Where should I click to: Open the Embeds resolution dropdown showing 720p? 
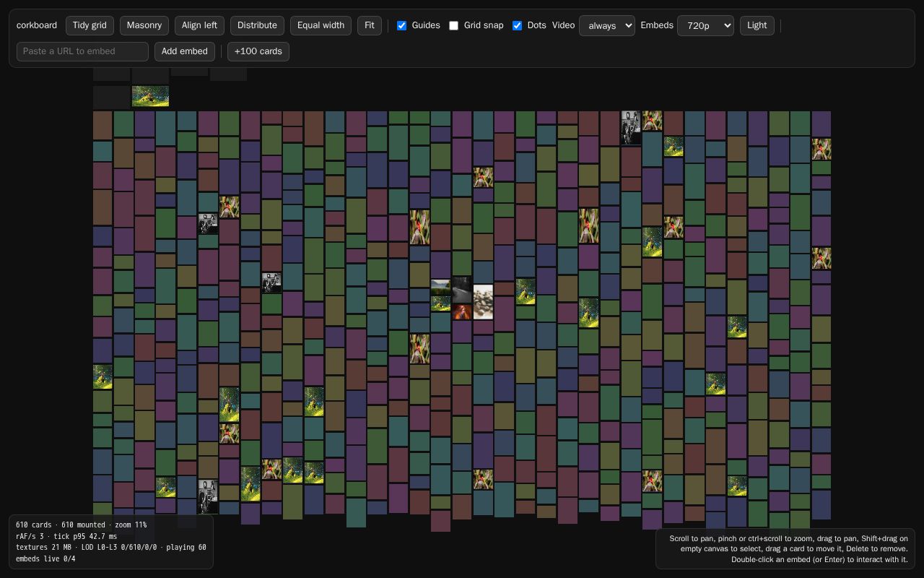(x=705, y=25)
